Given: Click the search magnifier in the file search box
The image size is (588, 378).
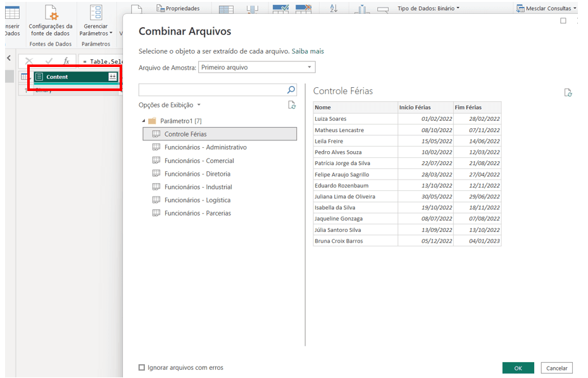Looking at the screenshot, I should click(291, 89).
